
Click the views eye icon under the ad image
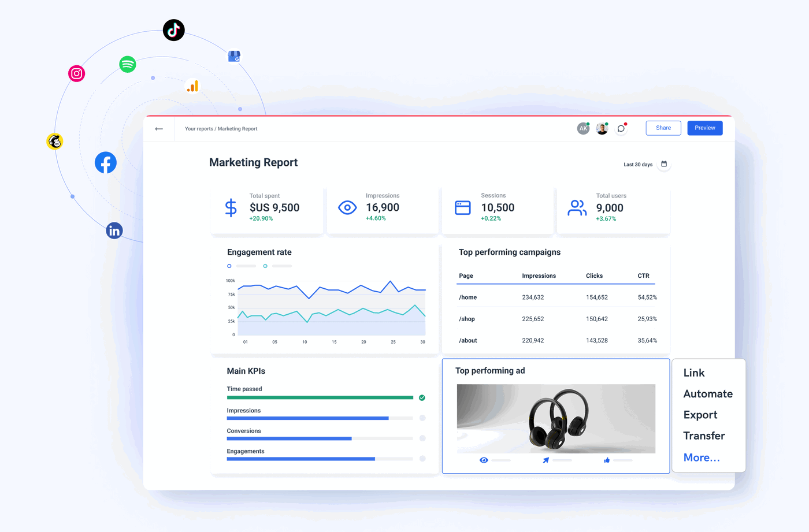click(x=484, y=460)
